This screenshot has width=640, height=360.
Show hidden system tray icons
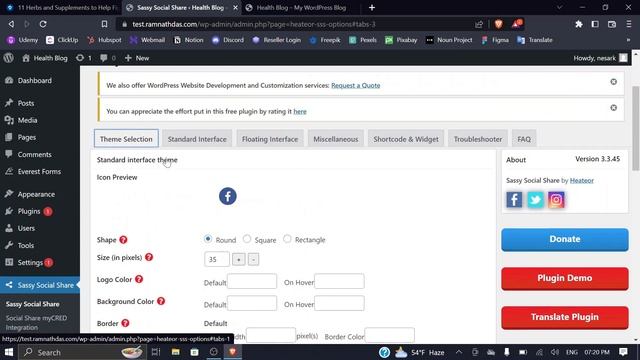(459, 352)
